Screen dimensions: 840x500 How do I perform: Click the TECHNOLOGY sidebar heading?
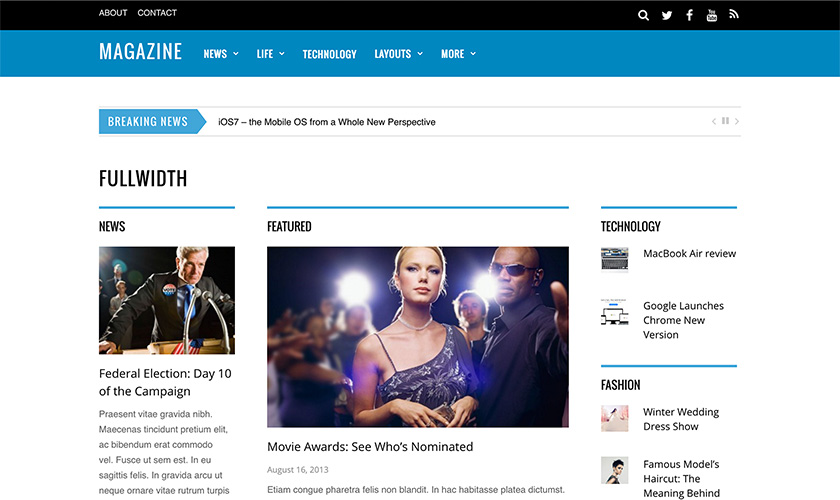coord(631,226)
